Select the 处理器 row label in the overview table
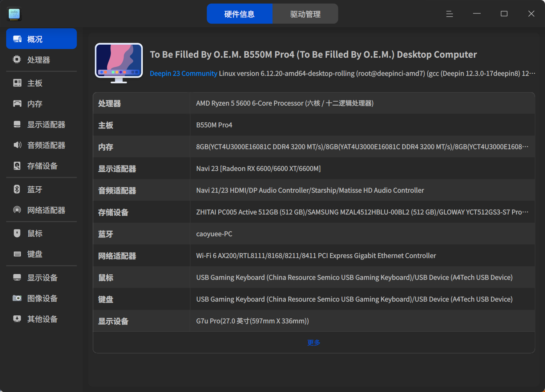Viewport: 545px width, 392px height. (109, 103)
